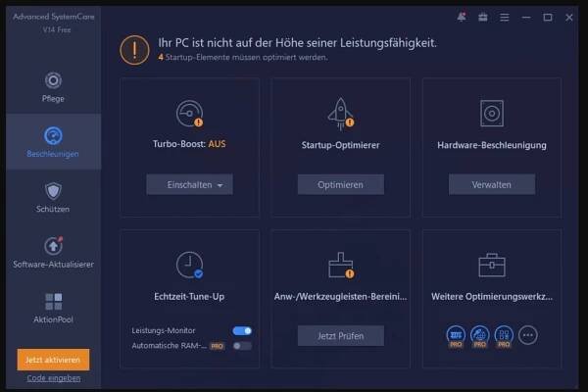
Task: Switch to the Pflege tab label
Action: coord(53,99)
